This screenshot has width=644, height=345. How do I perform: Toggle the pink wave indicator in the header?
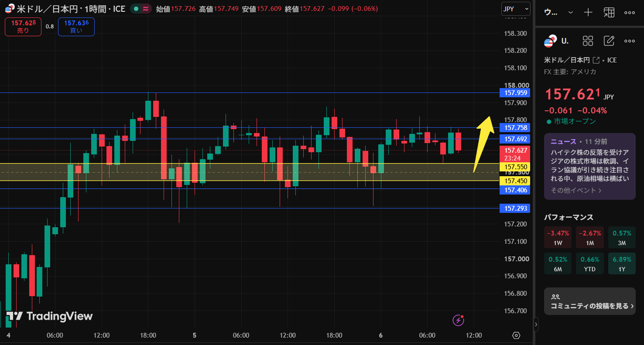146,9
